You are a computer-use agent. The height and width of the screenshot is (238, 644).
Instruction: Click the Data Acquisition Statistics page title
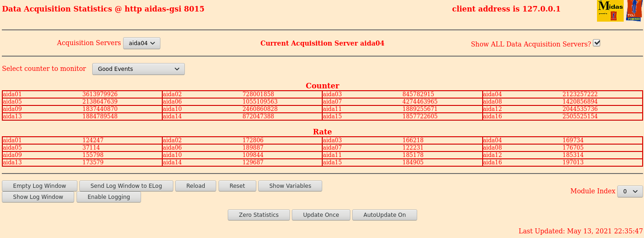[103, 9]
